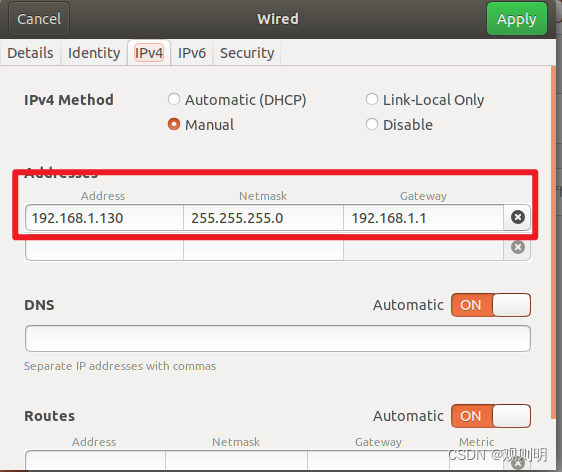
Task: Click the empty second-row address field
Action: pyautogui.click(x=104, y=249)
